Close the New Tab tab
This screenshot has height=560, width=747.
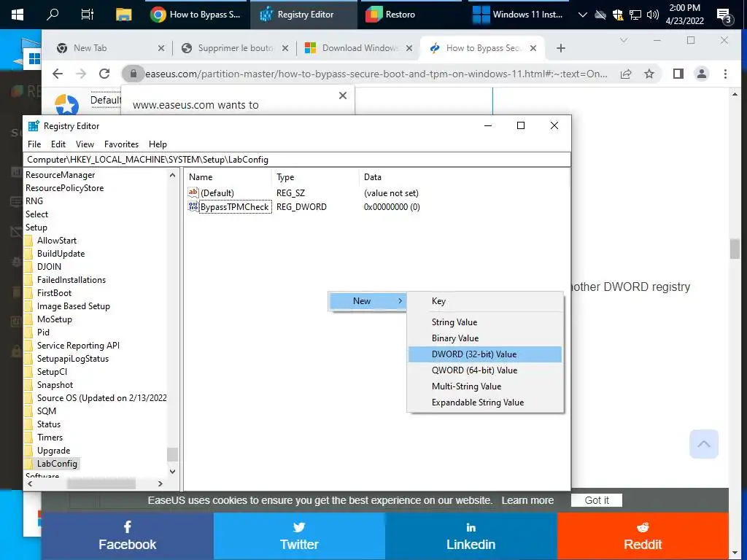click(161, 48)
